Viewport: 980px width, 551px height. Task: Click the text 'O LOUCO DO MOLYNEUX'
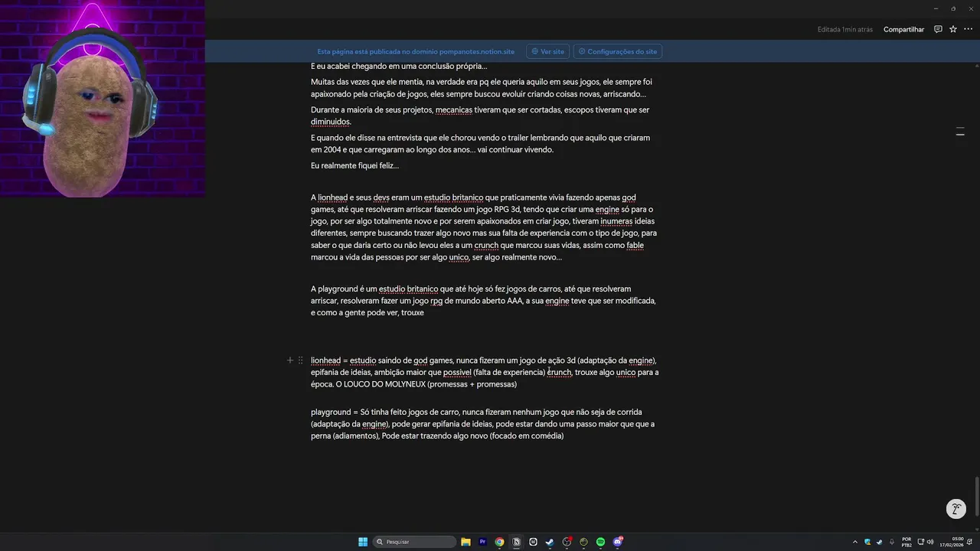click(x=380, y=384)
